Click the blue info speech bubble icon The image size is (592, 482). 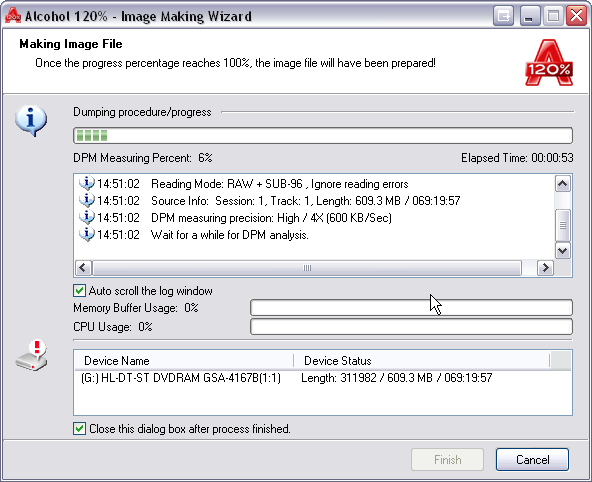click(x=31, y=120)
